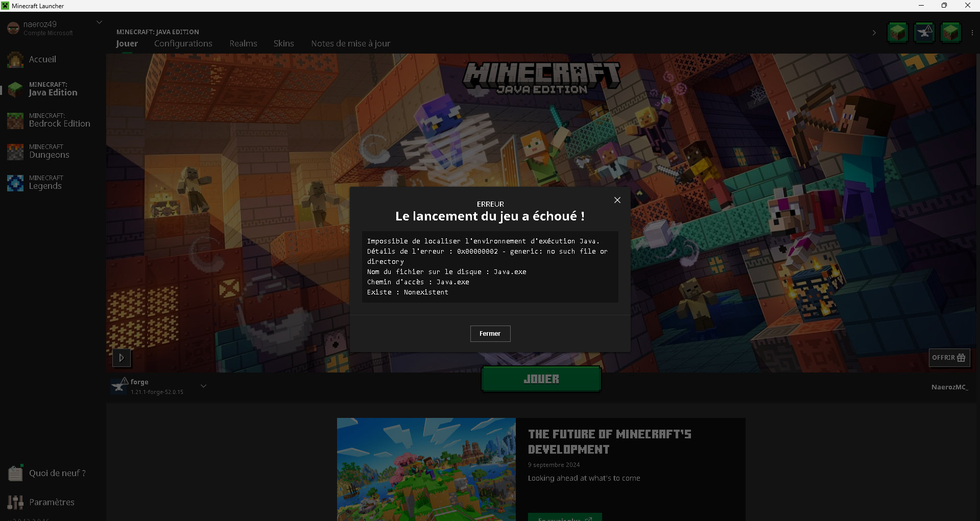Click the error details text box
980x521 pixels.
coord(490,267)
